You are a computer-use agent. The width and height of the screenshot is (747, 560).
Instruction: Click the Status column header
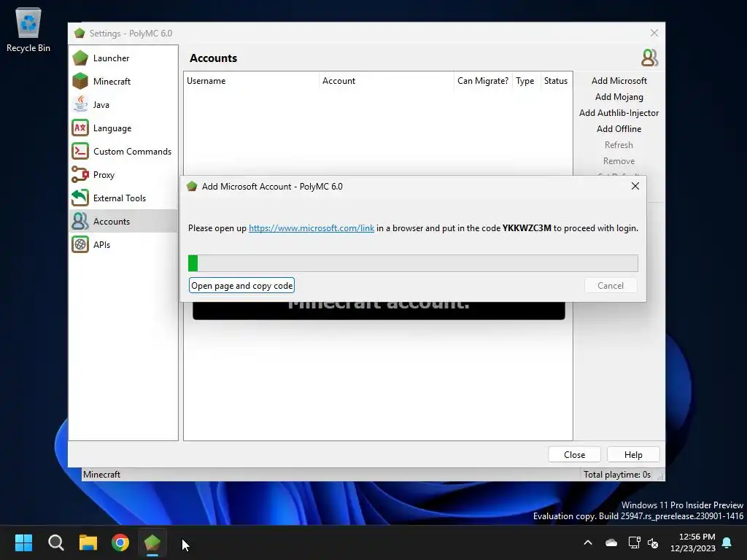[555, 81]
